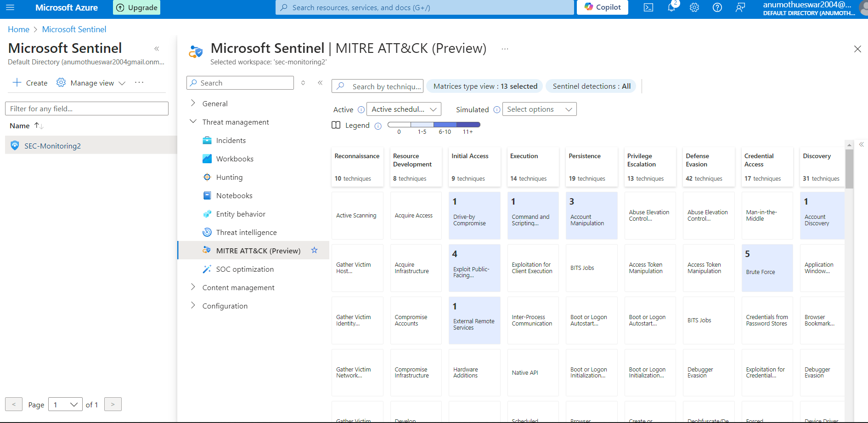Collapse the Microsoft Sentinel workspace list pane
This screenshot has width=868, height=423.
[x=157, y=48]
